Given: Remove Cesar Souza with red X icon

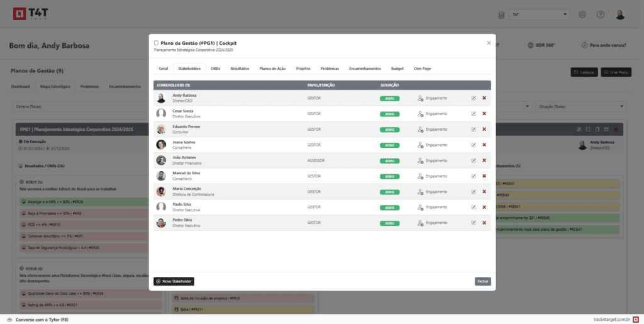Looking at the screenshot, I should click(484, 113).
